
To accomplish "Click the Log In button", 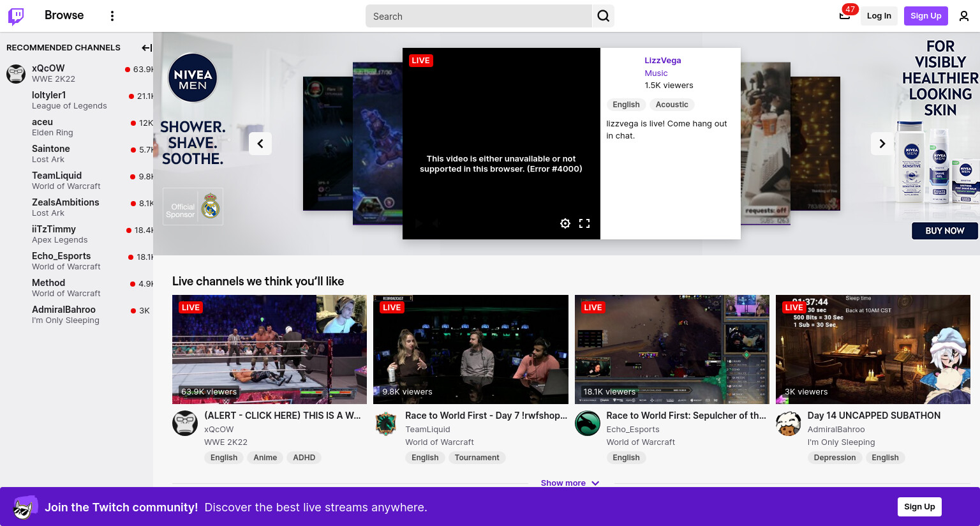I will 879,16.
